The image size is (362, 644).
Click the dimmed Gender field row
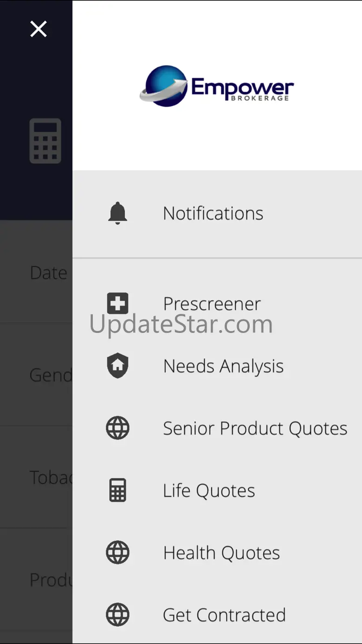[x=36, y=375]
